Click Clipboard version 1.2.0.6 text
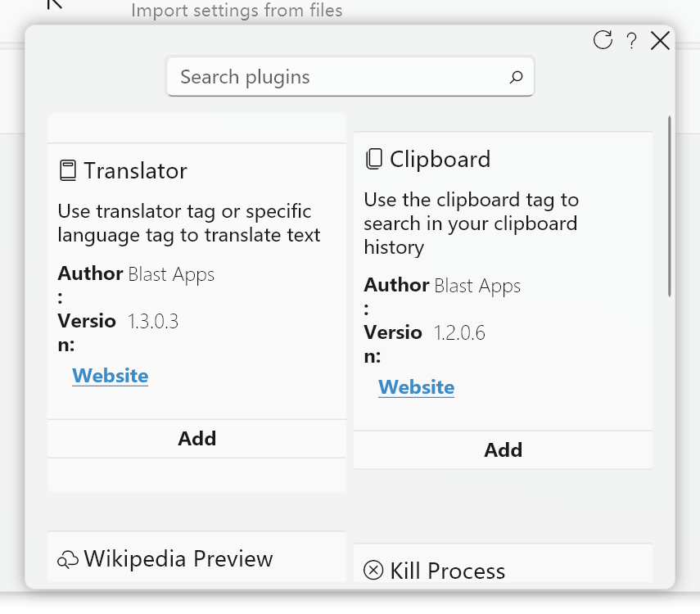 pos(459,333)
